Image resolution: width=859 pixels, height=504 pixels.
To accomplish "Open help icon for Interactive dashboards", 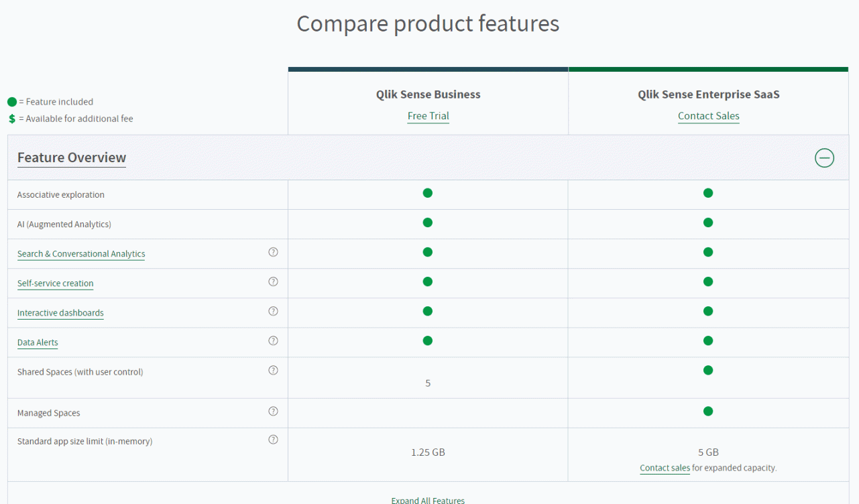I will point(273,311).
